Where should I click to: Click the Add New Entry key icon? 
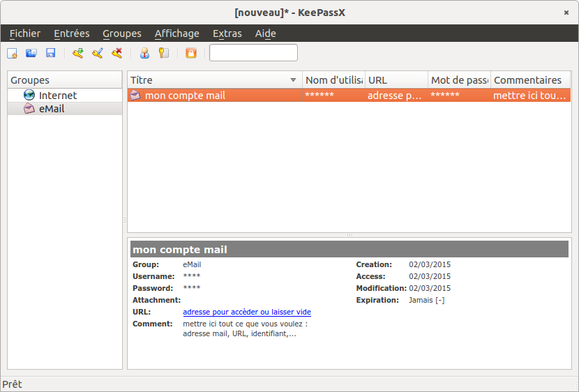click(x=78, y=53)
